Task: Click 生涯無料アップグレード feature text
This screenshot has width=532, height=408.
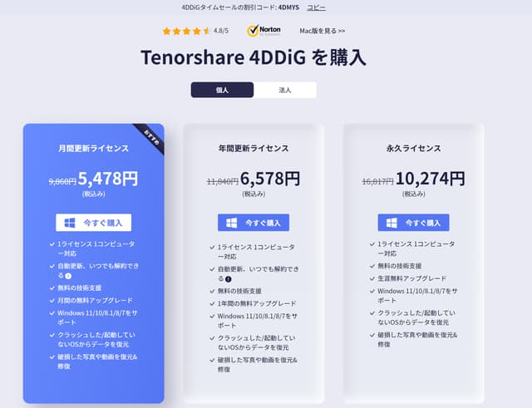Action: coord(412,278)
